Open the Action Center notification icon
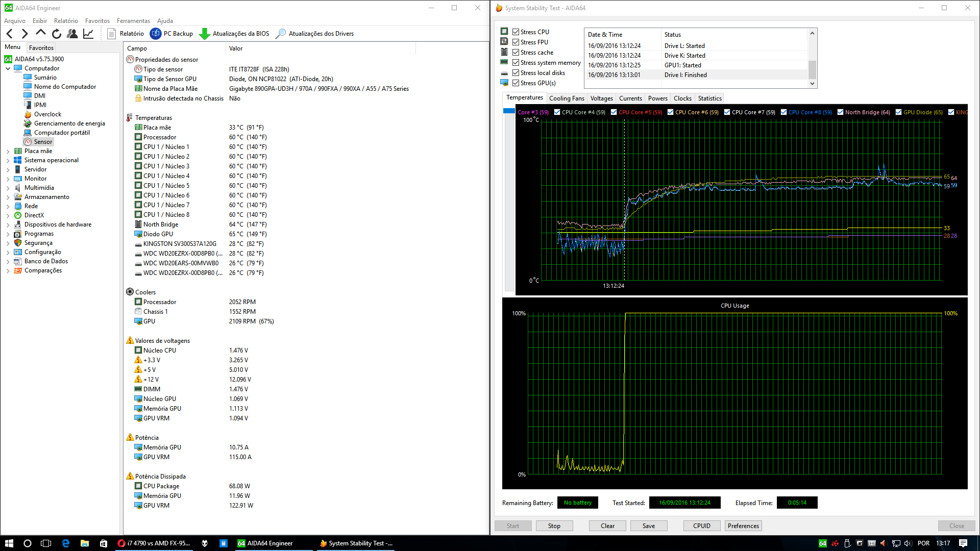Screen dimensions: 980x551 (x=963, y=543)
